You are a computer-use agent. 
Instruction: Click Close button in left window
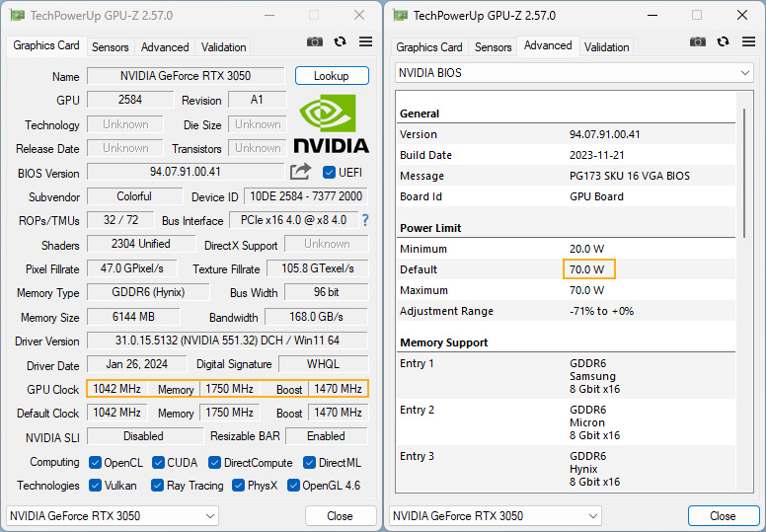[340, 516]
